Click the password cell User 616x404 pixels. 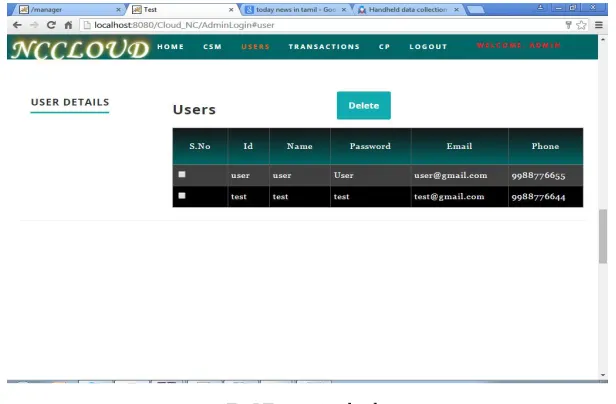point(344,175)
